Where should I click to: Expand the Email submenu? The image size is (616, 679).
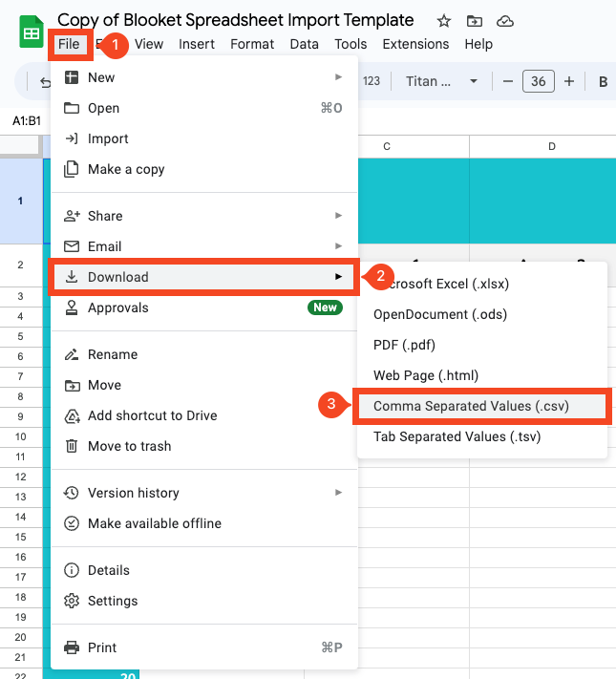pyautogui.click(x=204, y=246)
